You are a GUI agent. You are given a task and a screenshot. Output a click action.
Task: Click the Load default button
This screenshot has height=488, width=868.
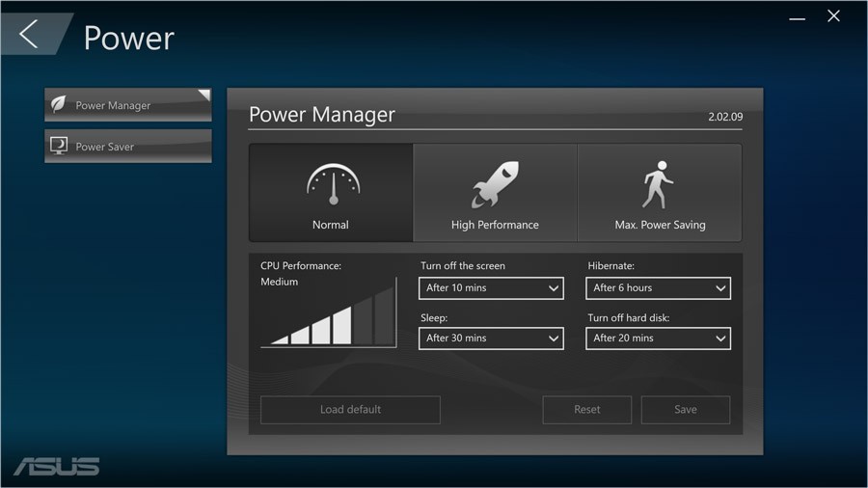pos(350,410)
